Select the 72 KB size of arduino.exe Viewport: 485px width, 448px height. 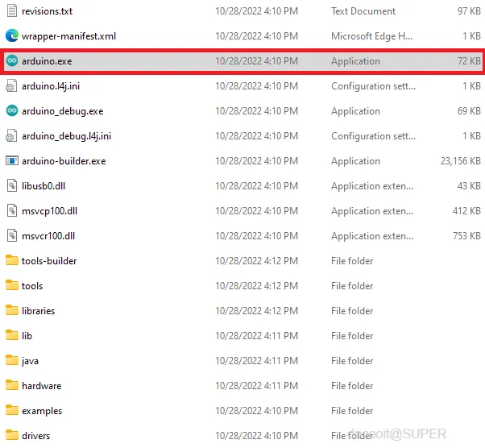pos(469,61)
